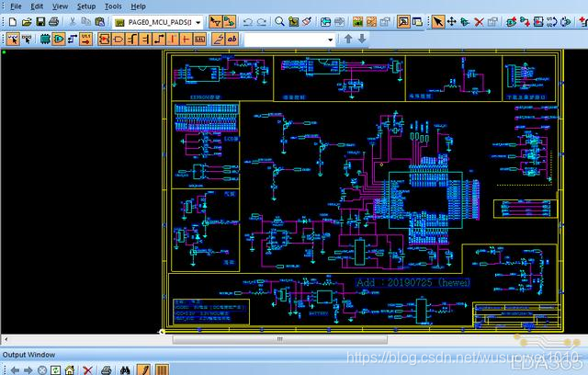The height and width of the screenshot is (375, 588).
Task: Toggle the Select Pins filter U1.1
Action: 85,39
